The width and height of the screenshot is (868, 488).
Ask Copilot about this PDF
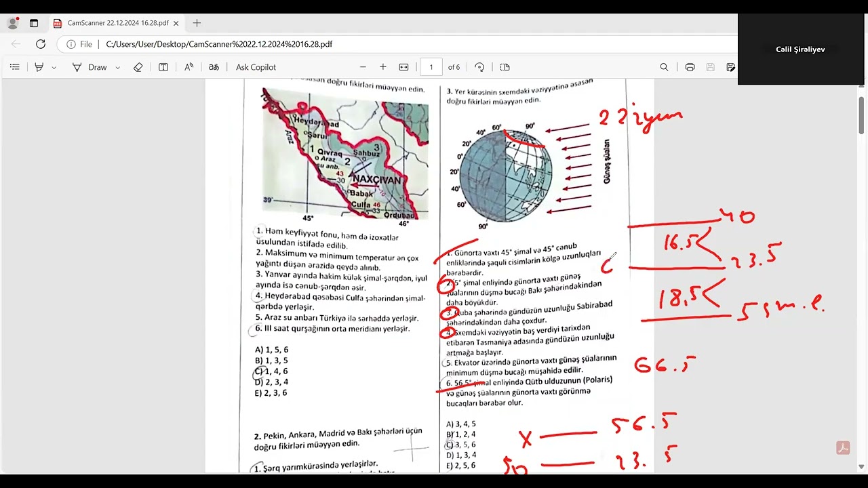pyautogui.click(x=256, y=67)
